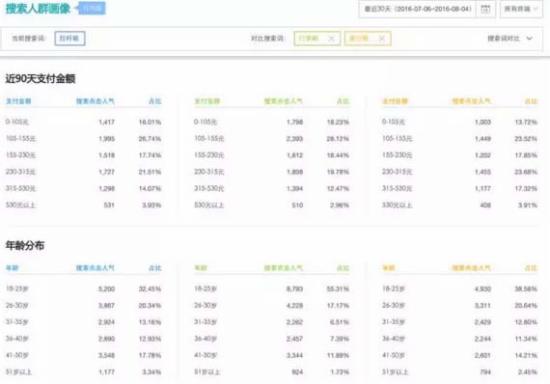The width and height of the screenshot is (550, 384).
Task: Click the green 36-40岁 row label
Action: [x=206, y=339]
